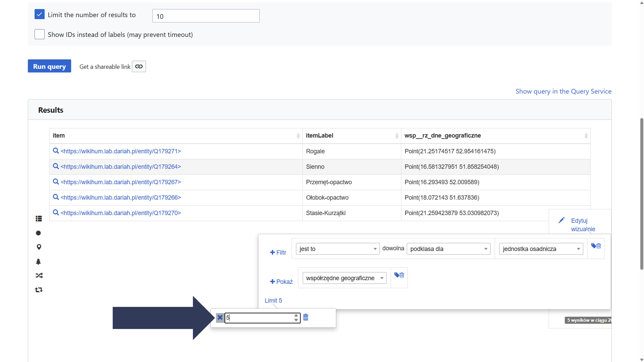This screenshot has width=644, height=362.
Task: Enable Show IDs instead of labels
Action: [40, 34]
